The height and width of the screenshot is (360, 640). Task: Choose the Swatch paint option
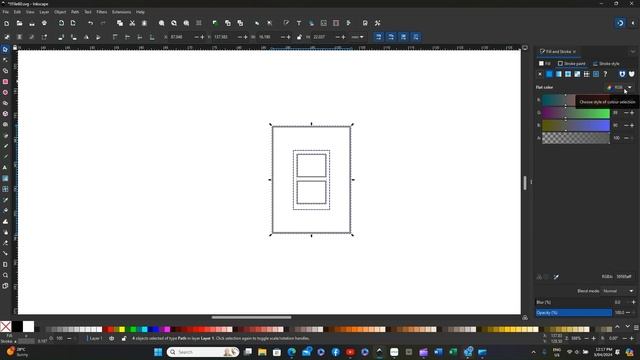[596, 74]
